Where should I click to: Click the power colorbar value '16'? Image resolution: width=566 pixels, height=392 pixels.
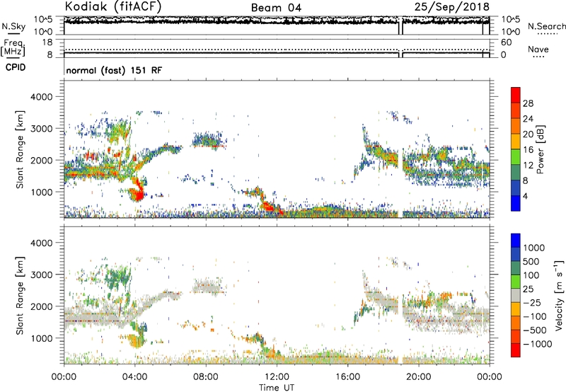528,150
